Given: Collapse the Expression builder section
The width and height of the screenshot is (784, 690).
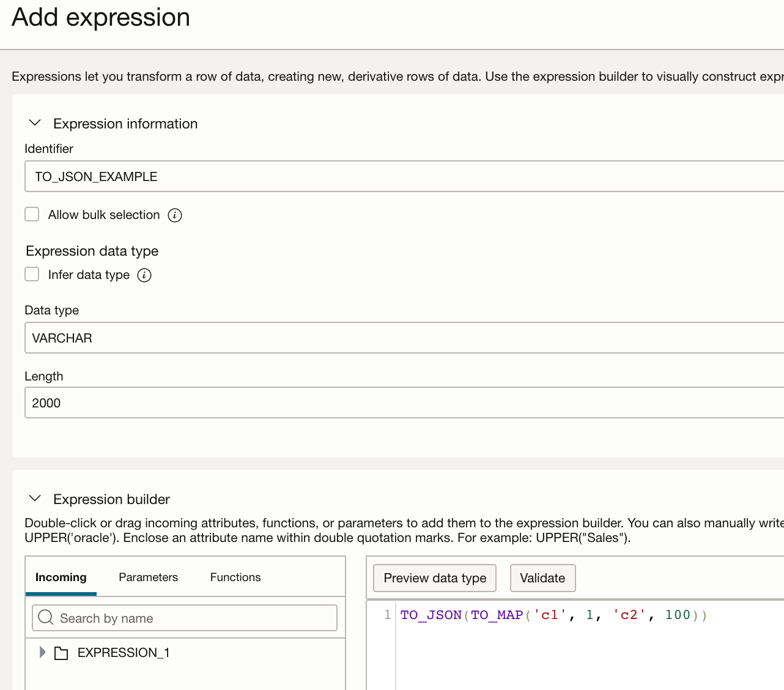Looking at the screenshot, I should (x=35, y=499).
